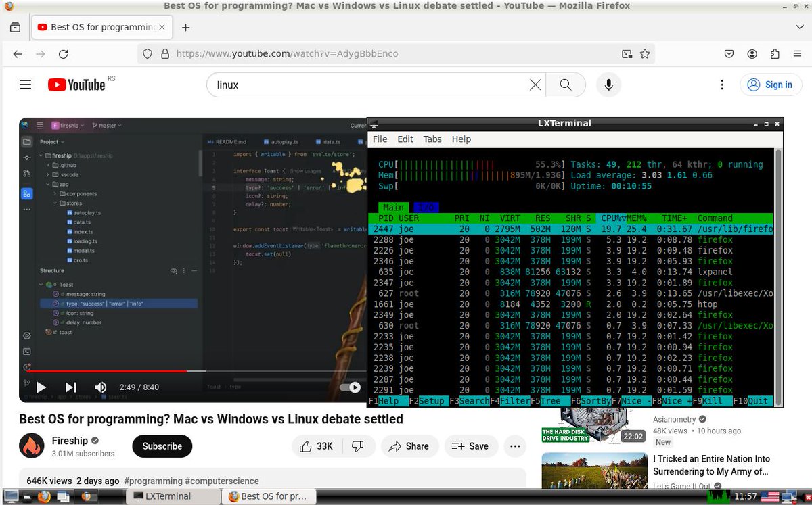Click the Sign in button

[x=770, y=85]
